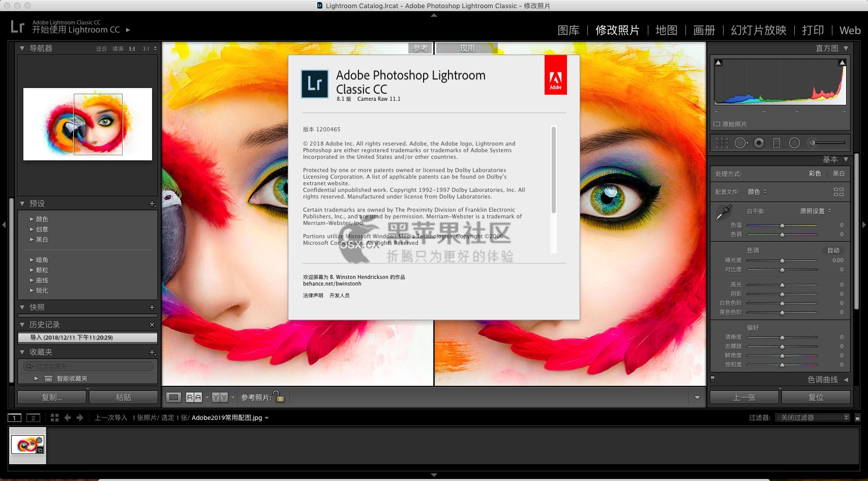Viewport: 868px width, 481px height.
Task: Click the plus icon on 收藏夹 panel
Action: click(152, 352)
